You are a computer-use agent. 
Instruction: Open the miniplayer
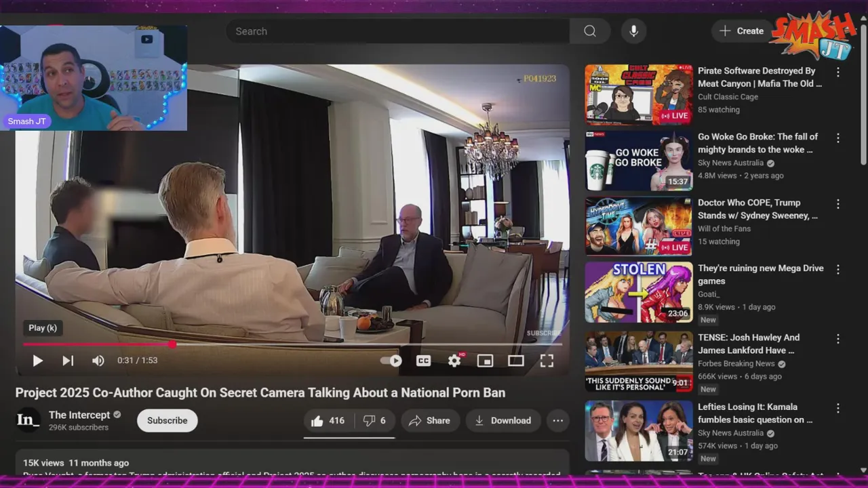(485, 361)
